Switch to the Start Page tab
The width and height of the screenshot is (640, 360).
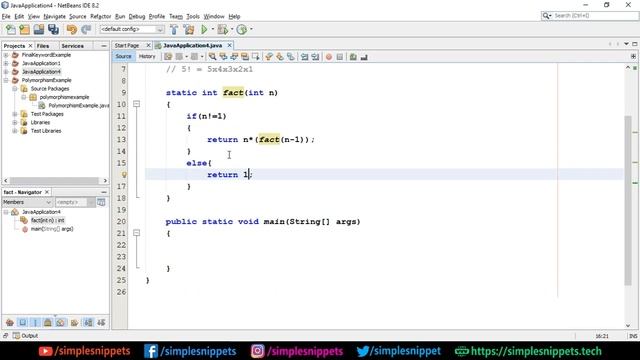pyautogui.click(x=127, y=45)
